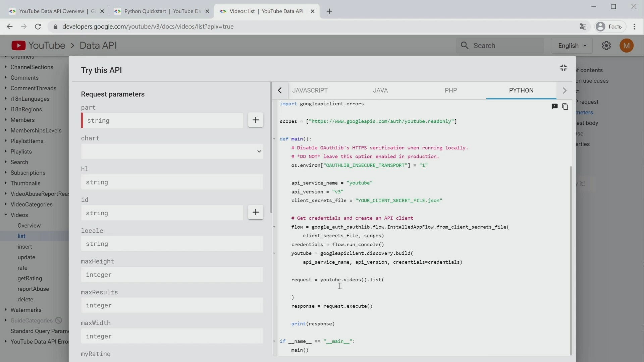Focus the maxHeight integer input field

172,275
